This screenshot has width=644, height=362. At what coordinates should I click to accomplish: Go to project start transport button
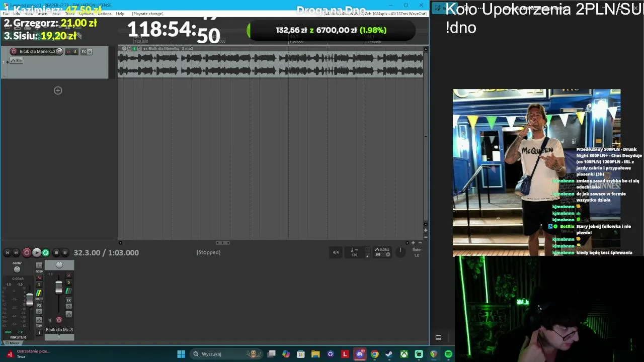point(7,253)
